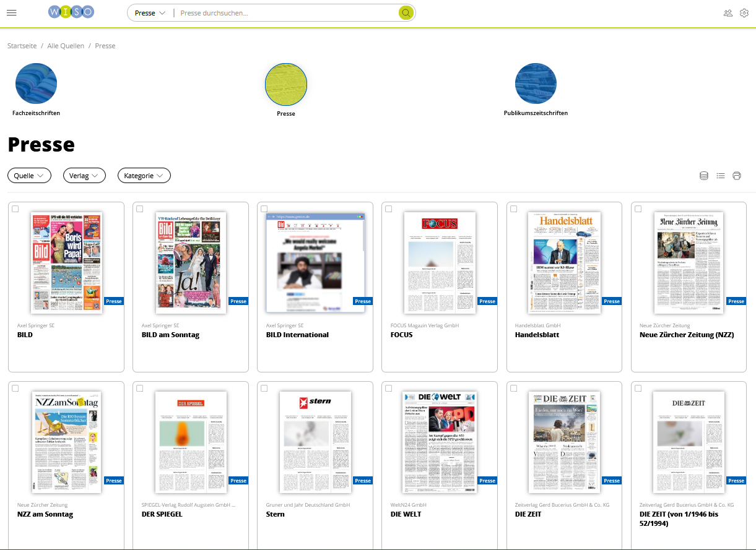
Task: Go to the WISO logo home
Action: [71, 12]
